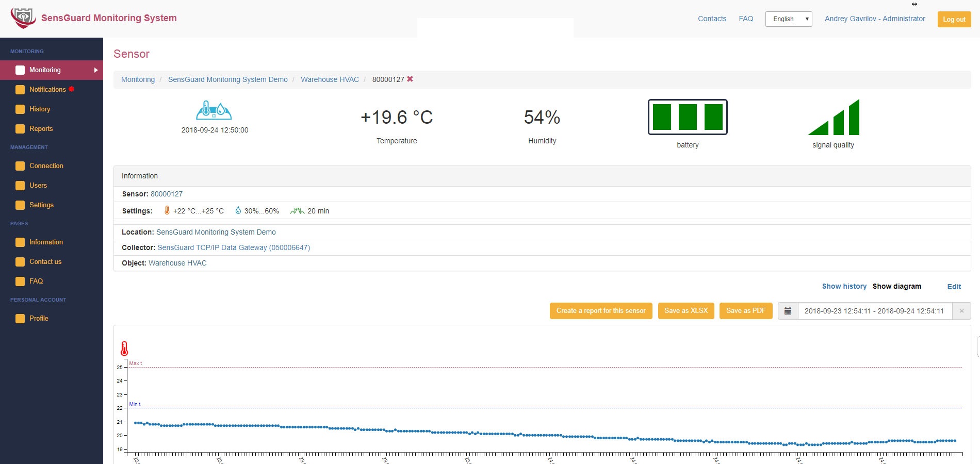Viewport: 980px width, 464px height.
Task: Select FAQ in the top navigation
Action: (x=746, y=19)
